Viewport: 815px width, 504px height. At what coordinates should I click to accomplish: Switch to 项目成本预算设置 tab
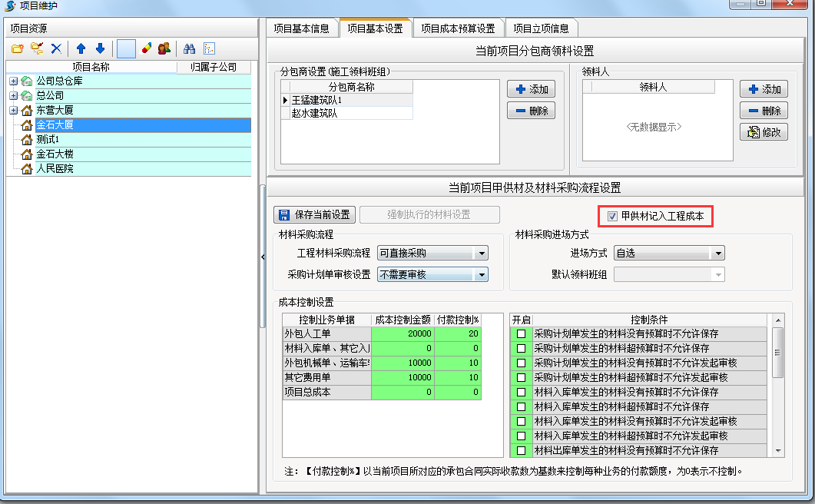[459, 28]
